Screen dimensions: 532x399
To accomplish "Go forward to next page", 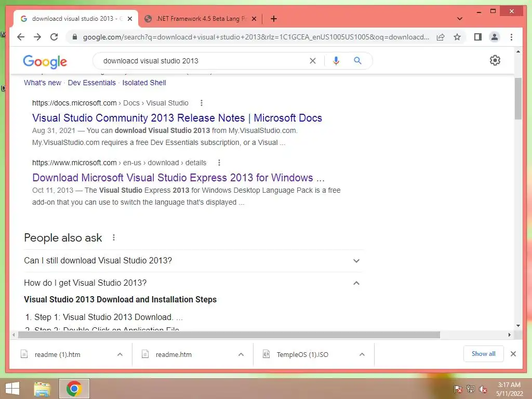I will tap(37, 37).
